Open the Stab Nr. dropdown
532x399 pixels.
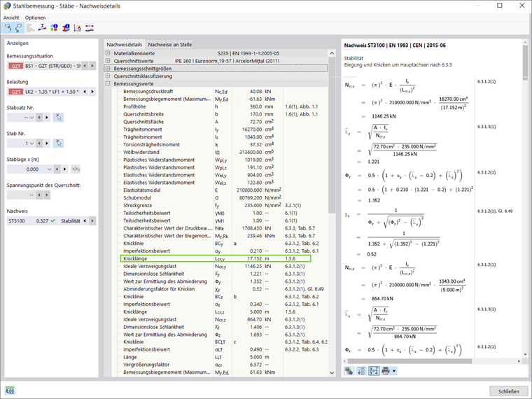click(31, 143)
